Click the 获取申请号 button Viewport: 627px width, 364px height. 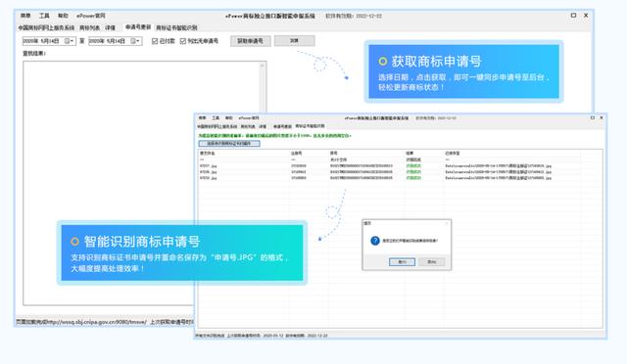(251, 41)
